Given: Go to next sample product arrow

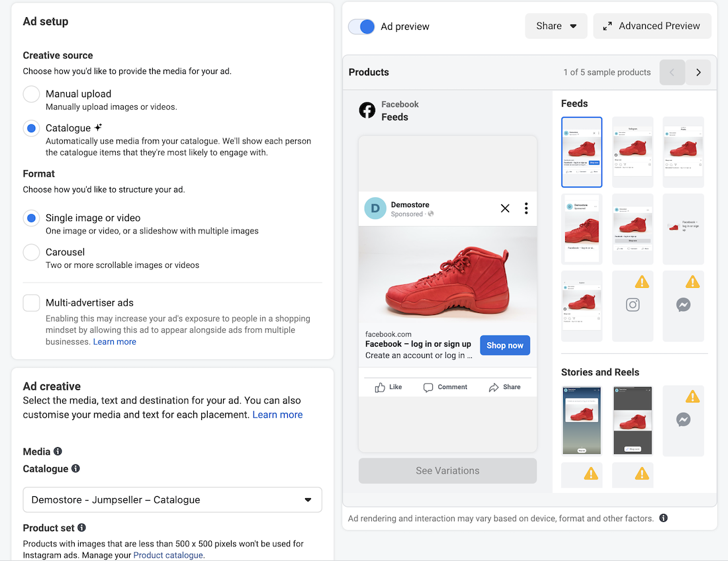Looking at the screenshot, I should point(698,72).
